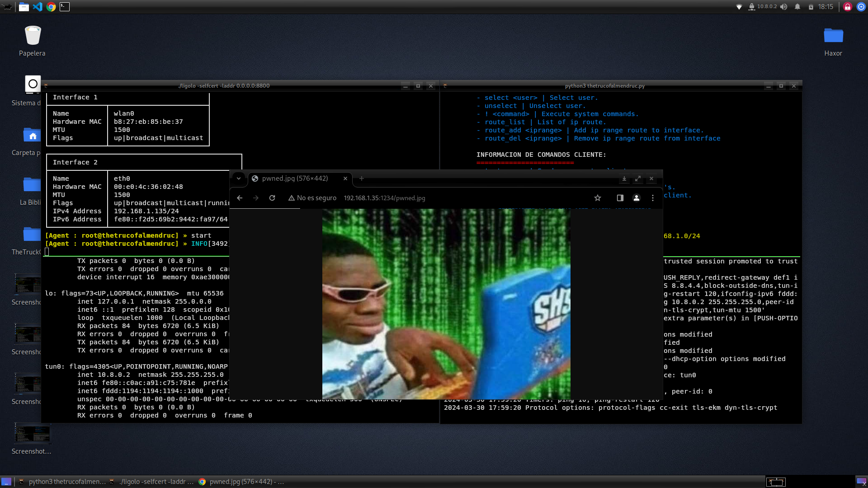This screenshot has width=868, height=488.
Task: Click 'inet 10.8.0.2' line under tun0
Action: click(x=150, y=375)
